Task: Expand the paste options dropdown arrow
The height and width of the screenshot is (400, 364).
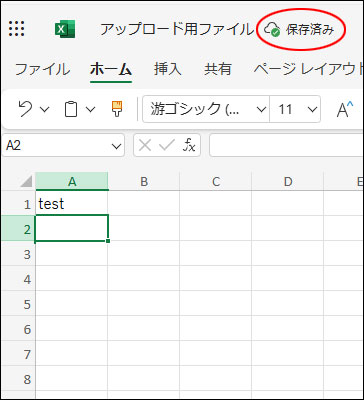Action: [91, 109]
